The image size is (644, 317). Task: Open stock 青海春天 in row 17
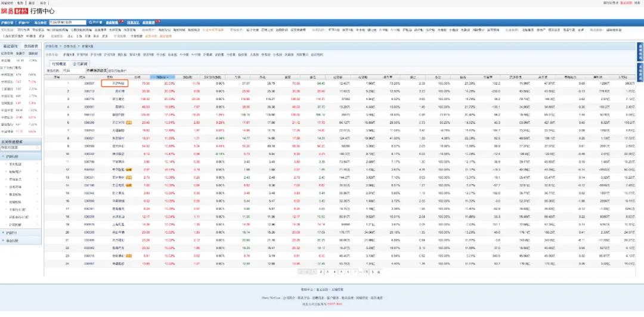[x=118, y=209]
